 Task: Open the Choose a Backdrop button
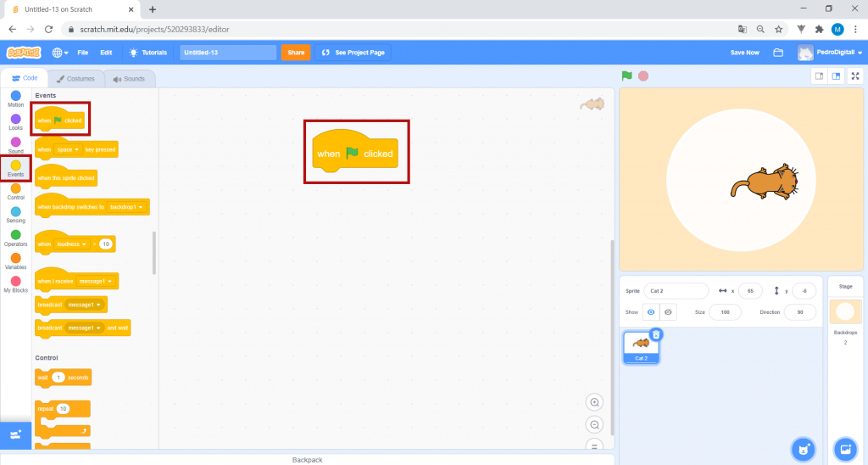845,449
